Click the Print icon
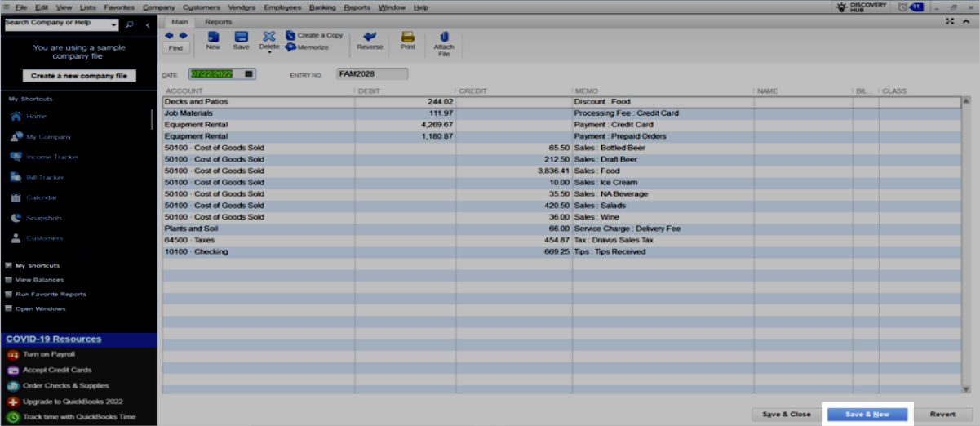Screen dimensions: 980x426 (408, 37)
